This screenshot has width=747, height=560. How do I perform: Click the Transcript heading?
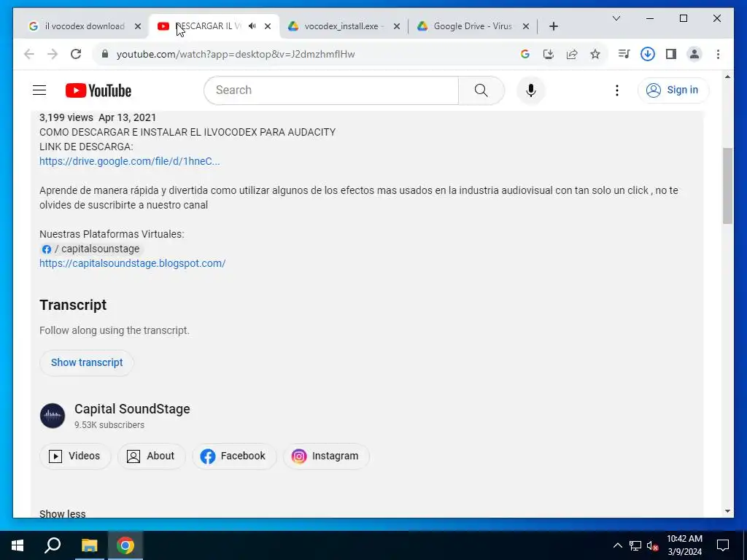[x=73, y=305]
